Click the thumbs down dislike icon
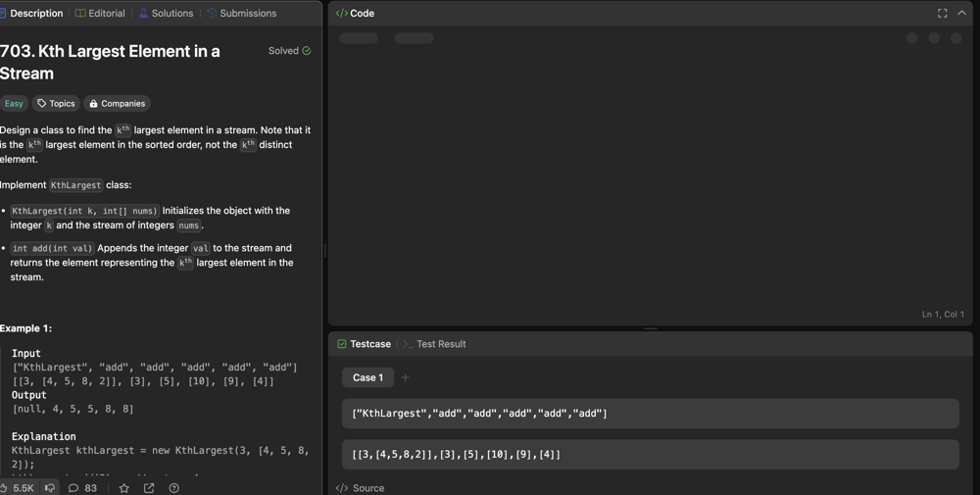The image size is (980, 495). (x=50, y=487)
